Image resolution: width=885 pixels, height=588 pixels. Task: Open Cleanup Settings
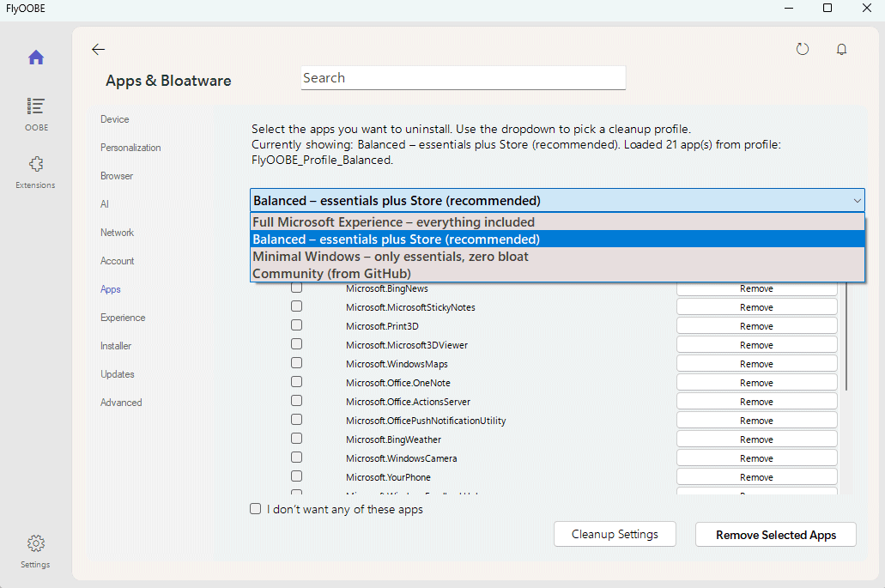615,534
